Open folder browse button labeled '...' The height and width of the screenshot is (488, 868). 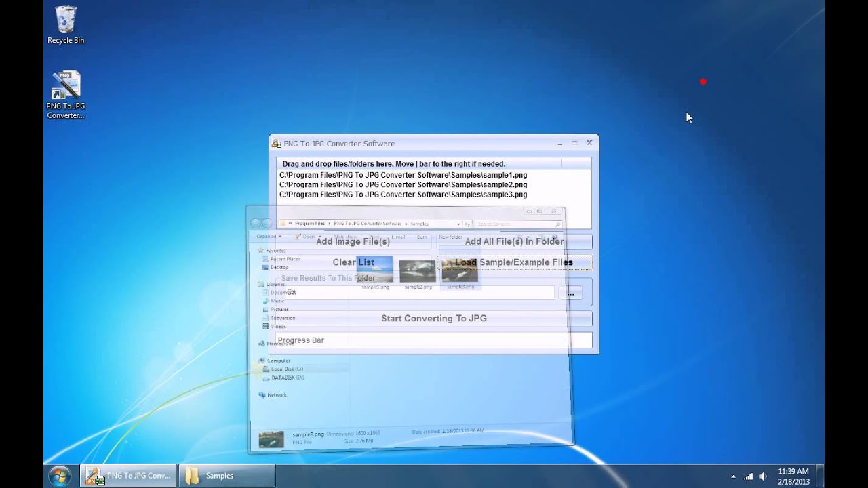tap(570, 293)
